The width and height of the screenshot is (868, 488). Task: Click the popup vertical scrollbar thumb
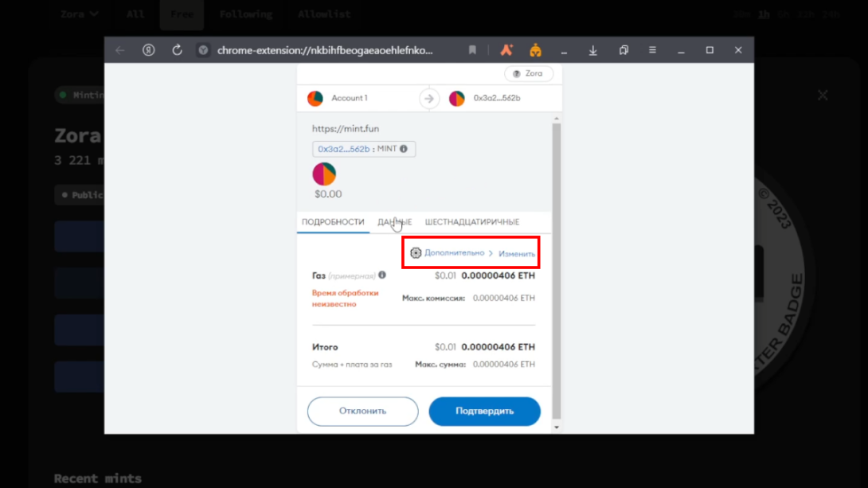point(557,271)
